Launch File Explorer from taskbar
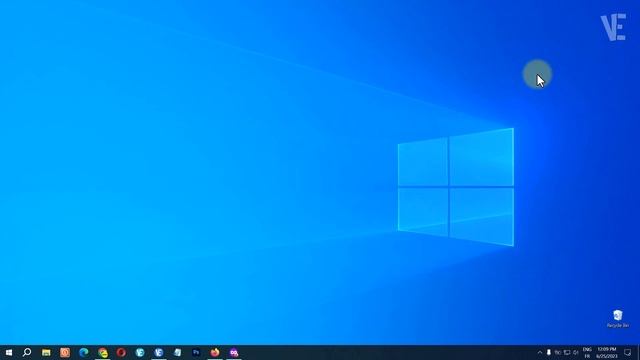640x360 pixels. [46, 352]
